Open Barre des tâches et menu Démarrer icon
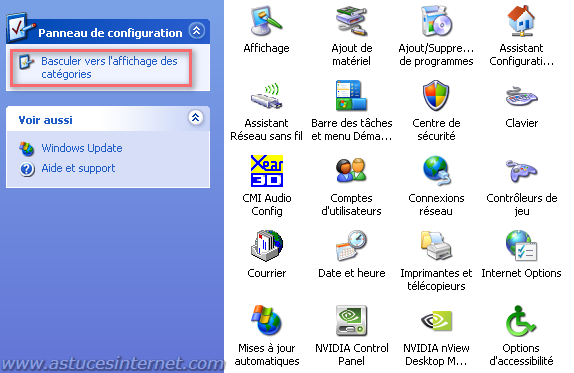This screenshot has width=574, height=373. 351,96
